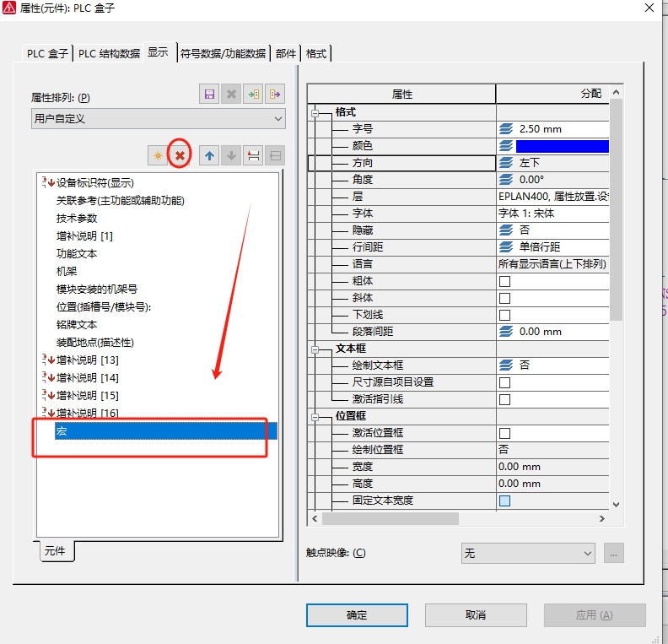Click the blue 颜色 swatch

click(x=563, y=146)
